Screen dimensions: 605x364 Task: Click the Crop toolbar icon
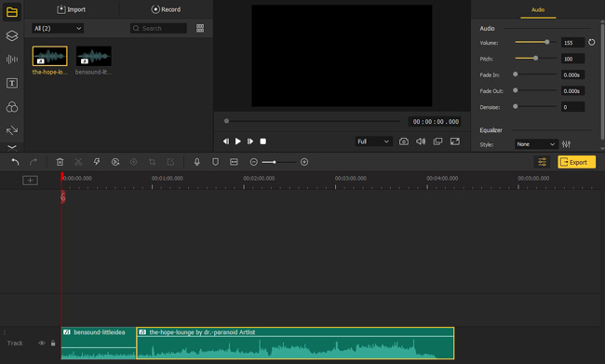click(152, 162)
